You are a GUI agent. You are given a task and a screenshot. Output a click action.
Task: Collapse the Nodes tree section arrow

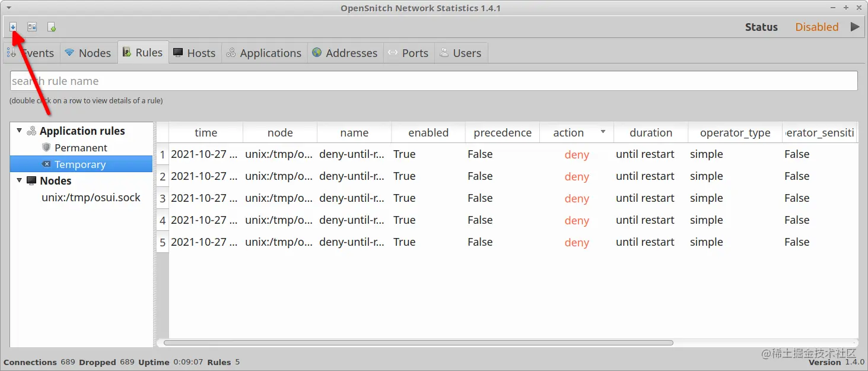pyautogui.click(x=19, y=180)
